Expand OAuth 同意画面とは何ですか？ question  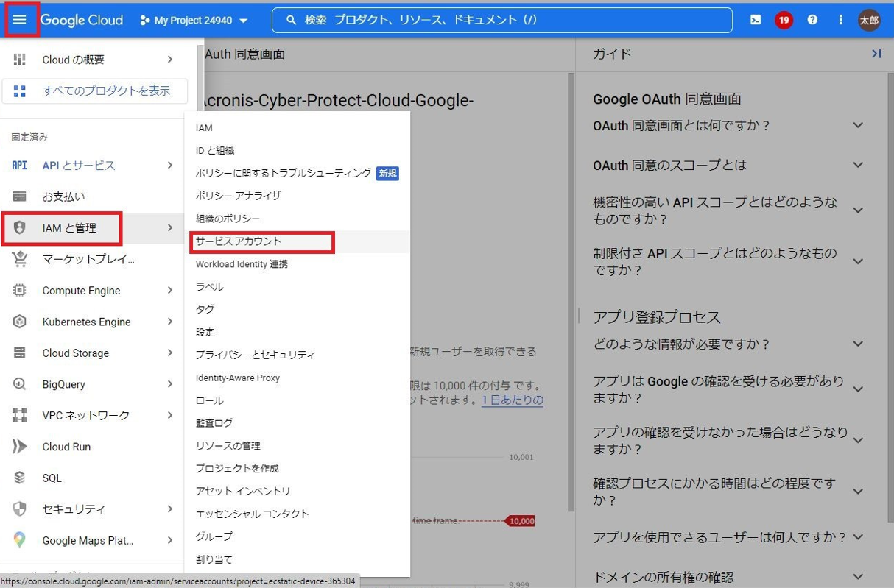[x=858, y=126]
